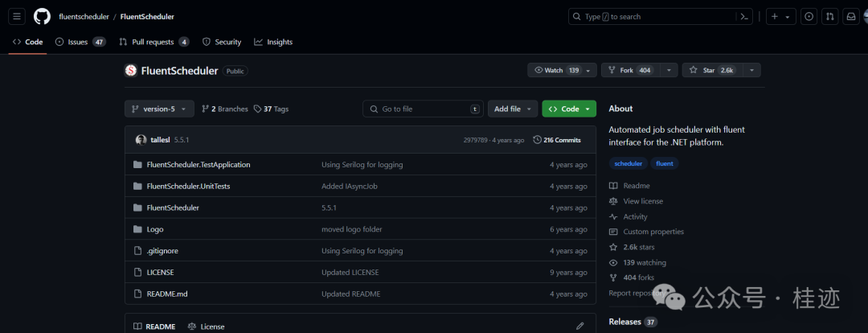868x333 pixels.
Task: Open the Insights tab
Action: 273,42
